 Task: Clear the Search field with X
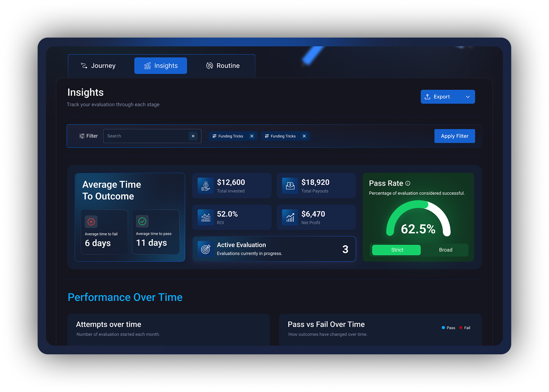pos(193,136)
